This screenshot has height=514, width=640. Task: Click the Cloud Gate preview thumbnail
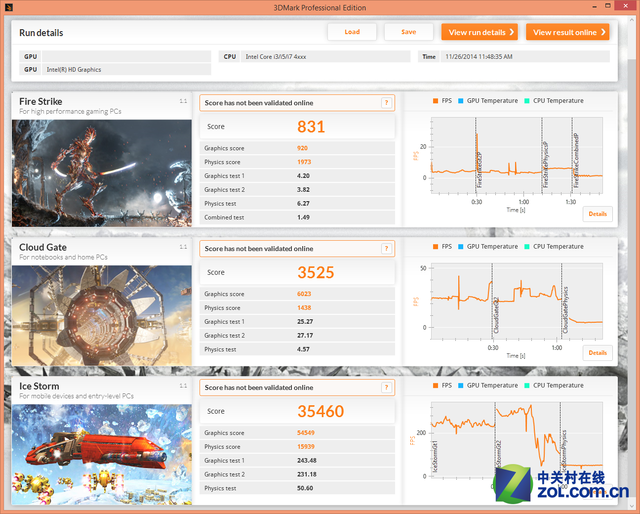102,316
